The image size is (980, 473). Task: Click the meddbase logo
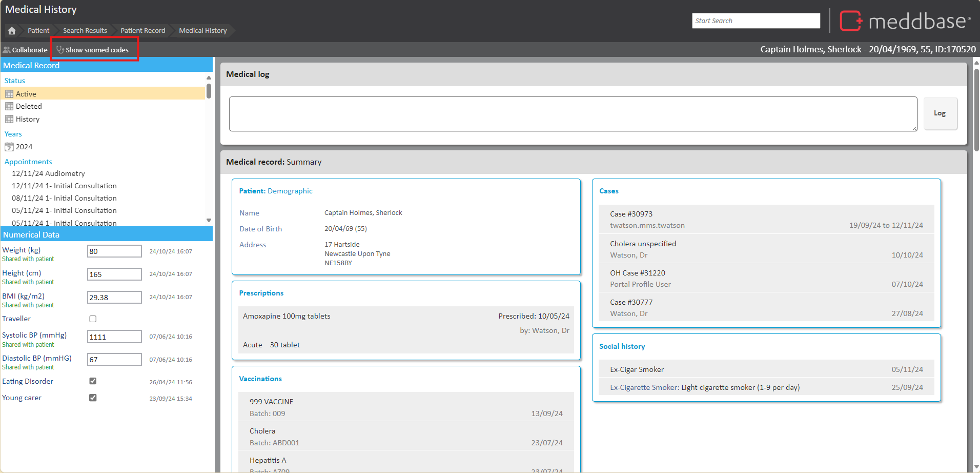tap(905, 21)
